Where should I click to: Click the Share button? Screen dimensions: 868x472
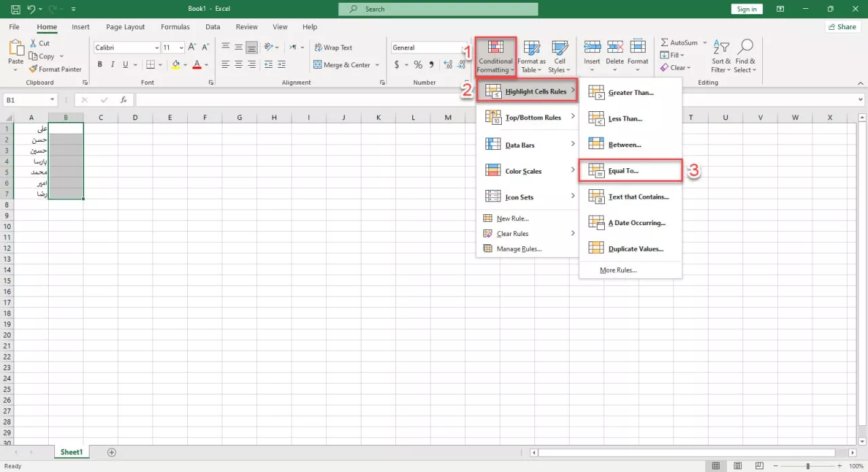tap(843, 27)
